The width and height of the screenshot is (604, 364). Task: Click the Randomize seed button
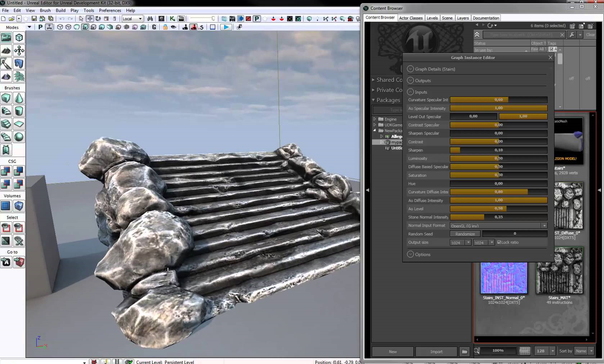click(x=465, y=234)
